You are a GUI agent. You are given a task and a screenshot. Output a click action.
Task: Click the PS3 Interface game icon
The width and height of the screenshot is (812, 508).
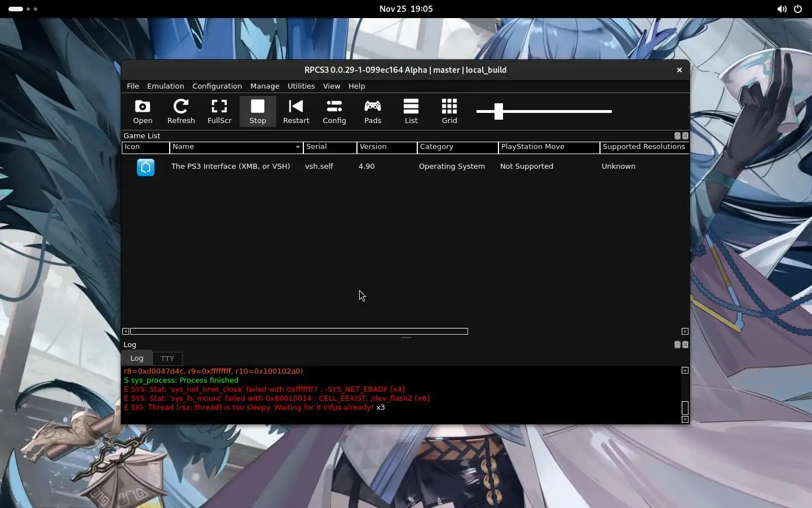145,167
